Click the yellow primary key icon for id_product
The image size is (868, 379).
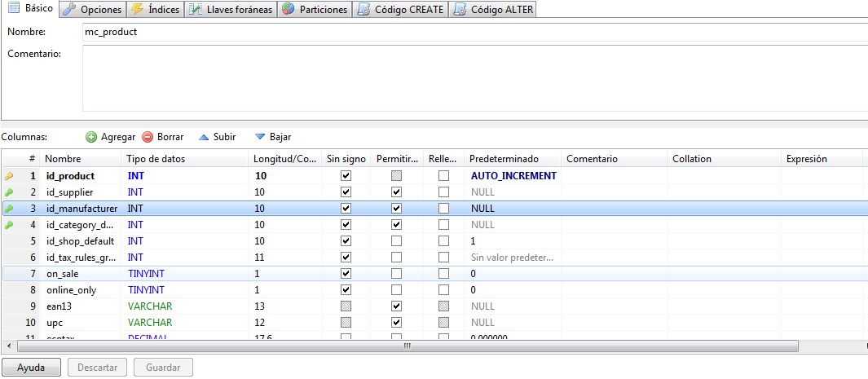pyautogui.click(x=9, y=175)
